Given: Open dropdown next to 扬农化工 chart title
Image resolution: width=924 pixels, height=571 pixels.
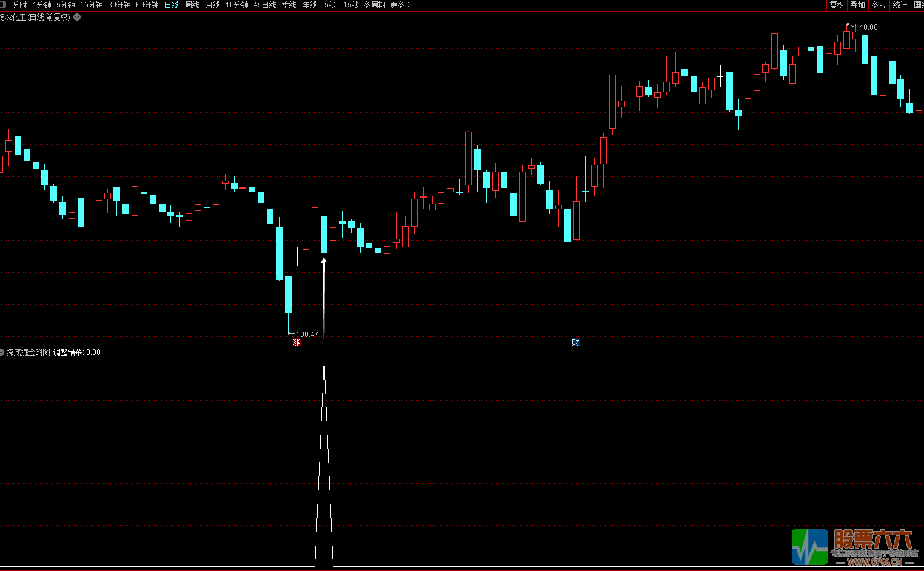Looking at the screenshot, I should coord(77,17).
